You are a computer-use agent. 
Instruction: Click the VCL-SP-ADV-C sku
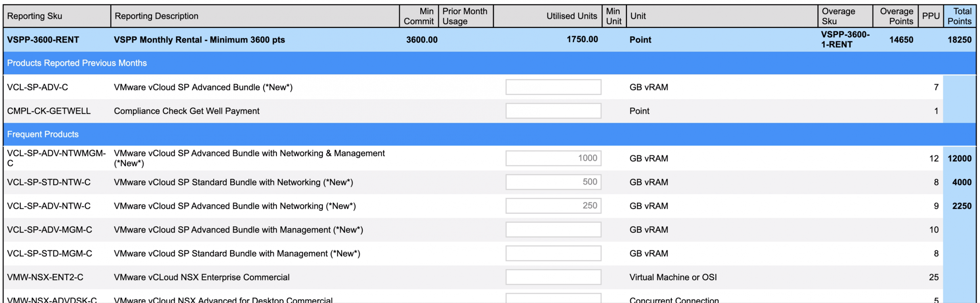pyautogui.click(x=38, y=87)
